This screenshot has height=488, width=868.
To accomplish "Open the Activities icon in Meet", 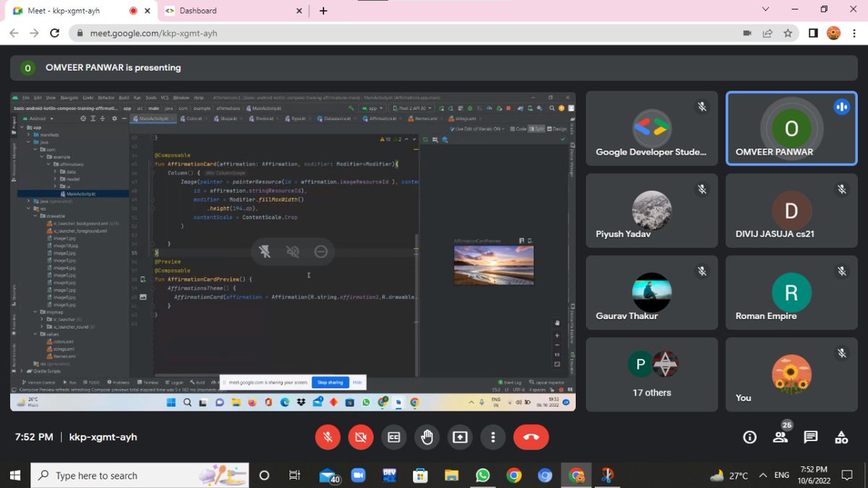I will (x=841, y=437).
